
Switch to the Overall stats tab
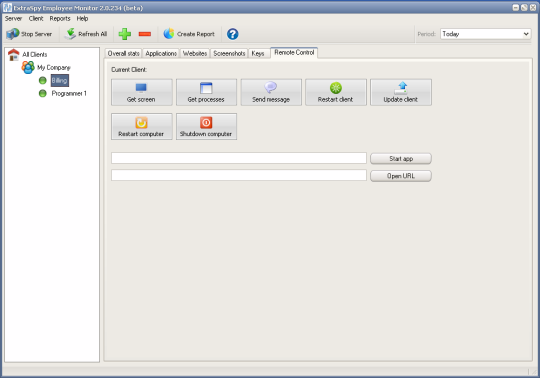[x=123, y=53]
